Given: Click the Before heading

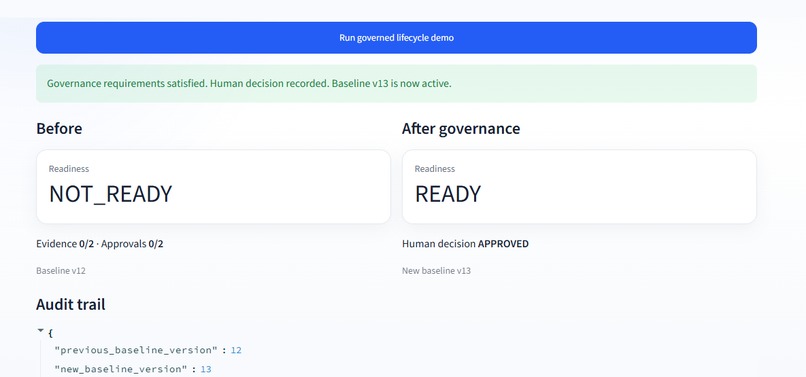Looking at the screenshot, I should [x=59, y=129].
